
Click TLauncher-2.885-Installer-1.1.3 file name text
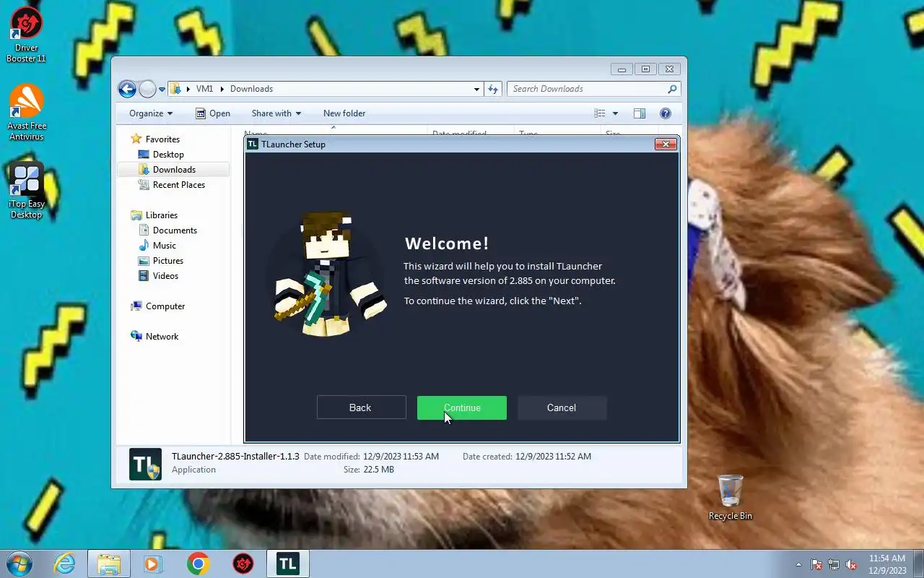click(235, 457)
